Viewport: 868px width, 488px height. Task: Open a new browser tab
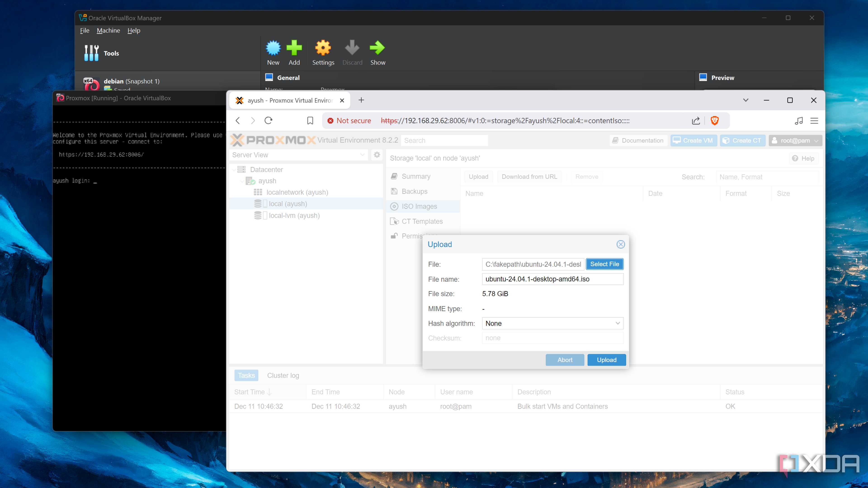point(361,100)
